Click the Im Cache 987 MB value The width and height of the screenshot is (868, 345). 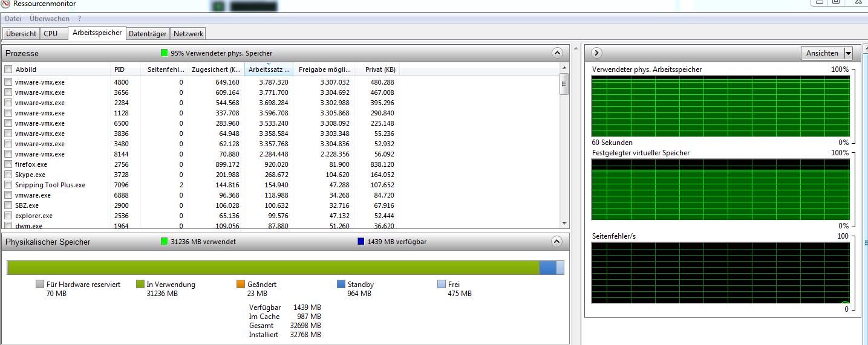click(x=309, y=317)
